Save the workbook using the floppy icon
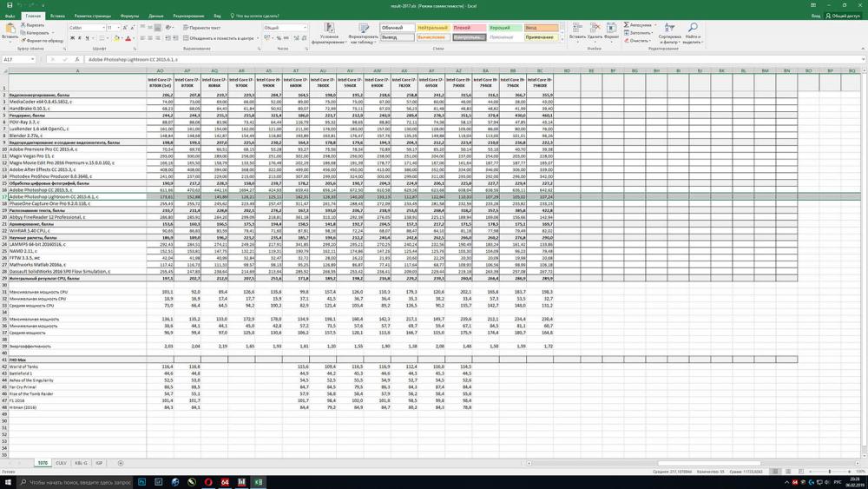The width and height of the screenshot is (868, 489). (x=10, y=5)
